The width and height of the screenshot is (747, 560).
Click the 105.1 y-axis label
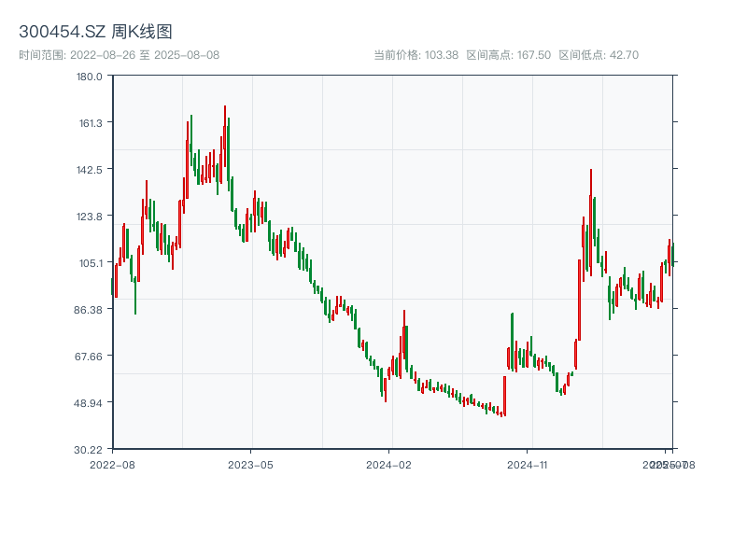[91, 263]
